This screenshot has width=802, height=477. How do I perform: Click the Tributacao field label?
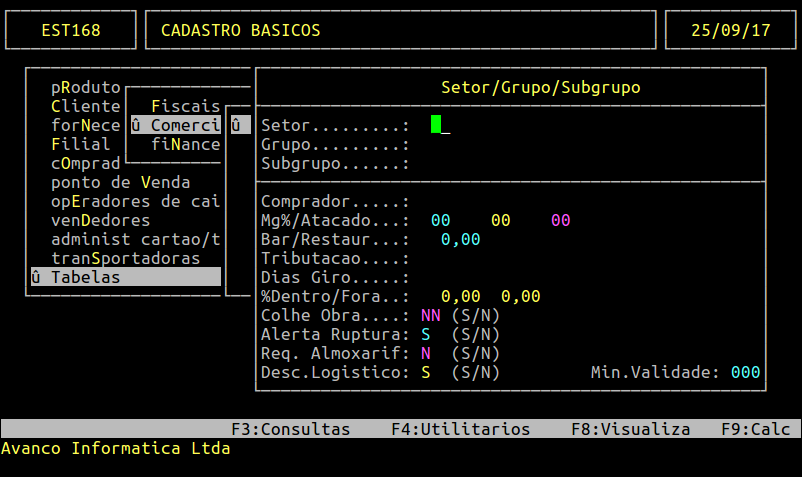335,258
